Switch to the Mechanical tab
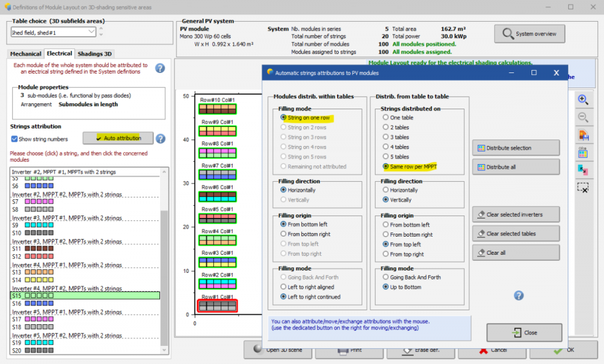 pos(26,54)
